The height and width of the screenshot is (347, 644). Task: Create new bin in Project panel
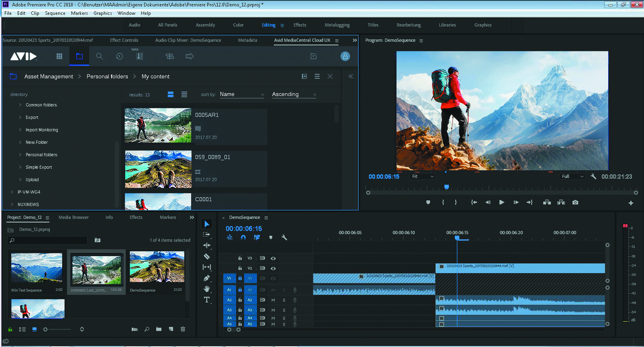[159, 329]
